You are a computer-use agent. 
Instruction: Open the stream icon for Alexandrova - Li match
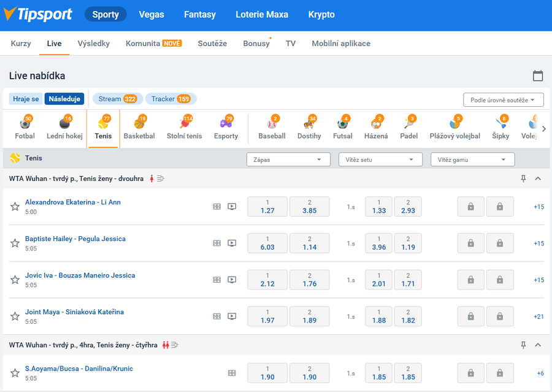[x=232, y=207]
